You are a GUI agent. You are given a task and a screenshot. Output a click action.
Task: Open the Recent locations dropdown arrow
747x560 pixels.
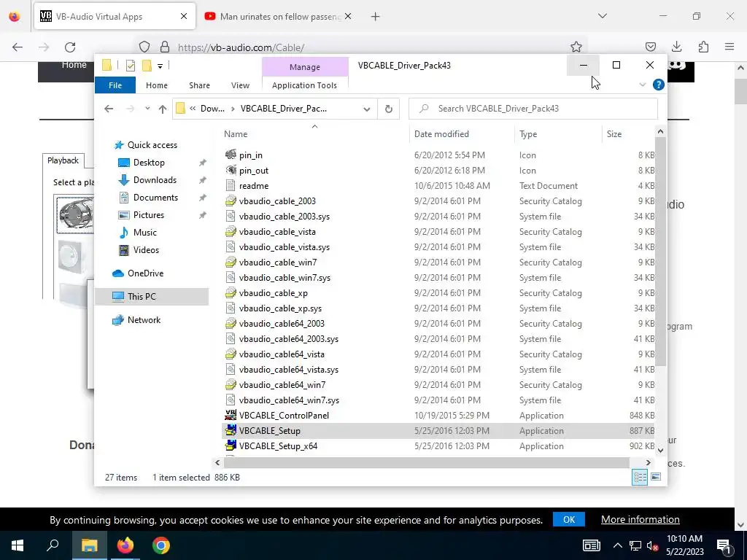(x=147, y=109)
